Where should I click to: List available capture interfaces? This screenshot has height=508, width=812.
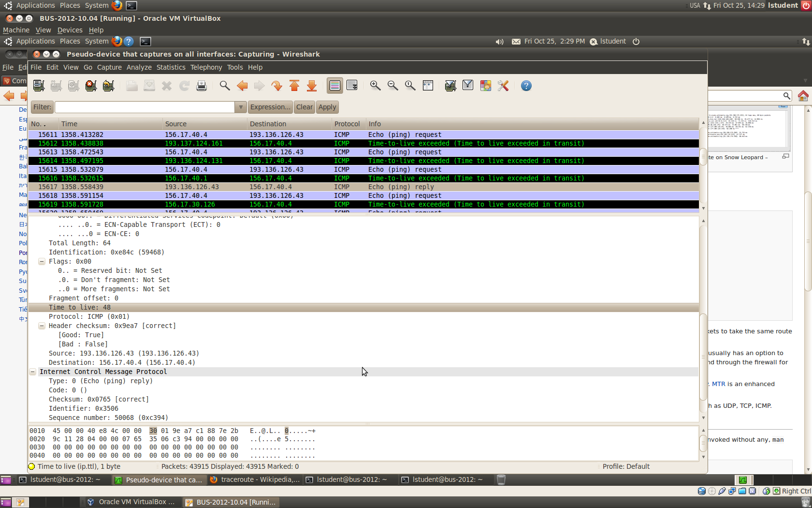(x=39, y=86)
